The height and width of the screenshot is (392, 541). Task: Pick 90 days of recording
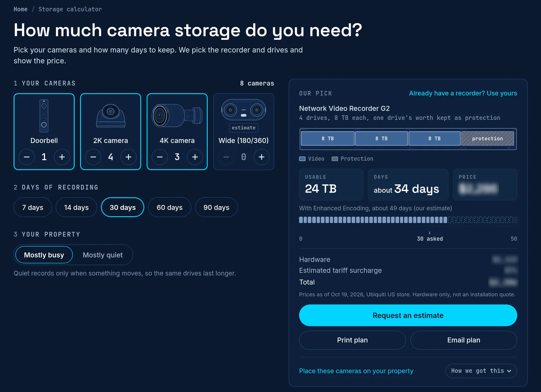click(x=216, y=207)
